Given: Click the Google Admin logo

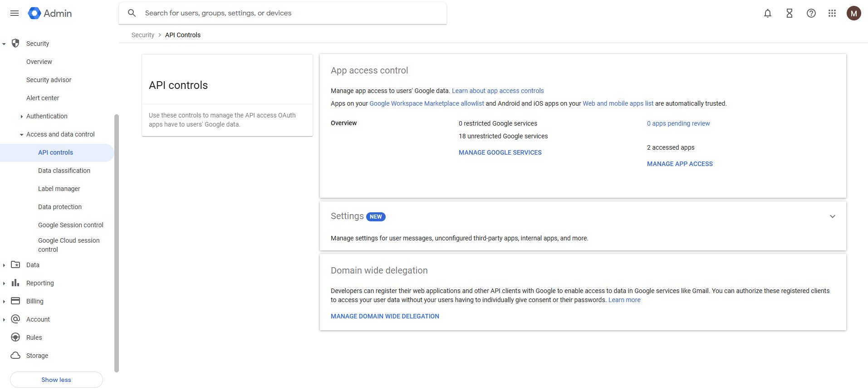Looking at the screenshot, I should [49, 13].
